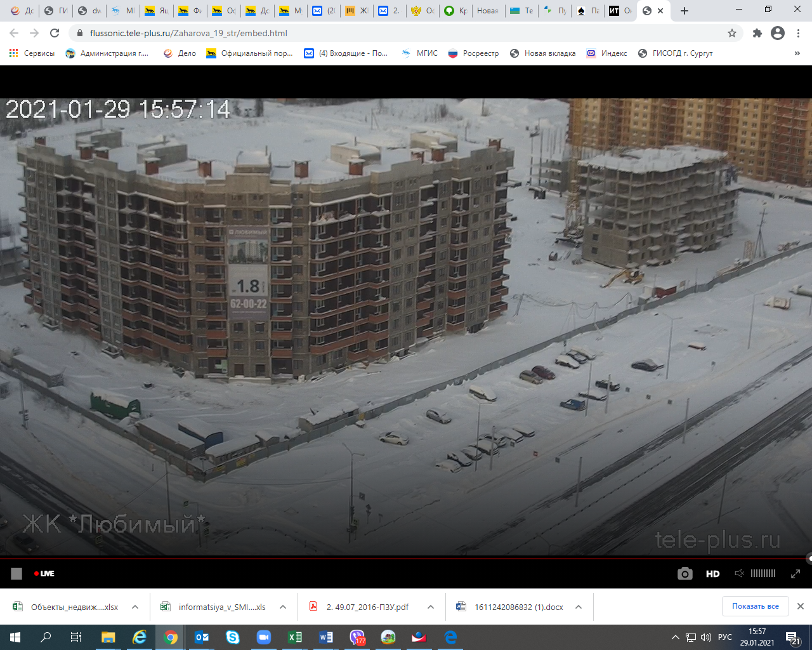
Task: Open Excel from the Windows taskbar
Action: coord(295,637)
